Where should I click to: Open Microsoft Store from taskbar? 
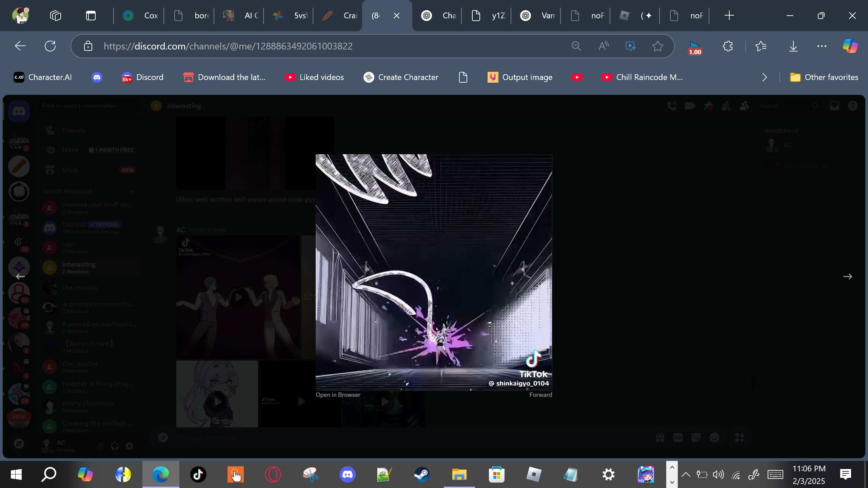[496, 474]
